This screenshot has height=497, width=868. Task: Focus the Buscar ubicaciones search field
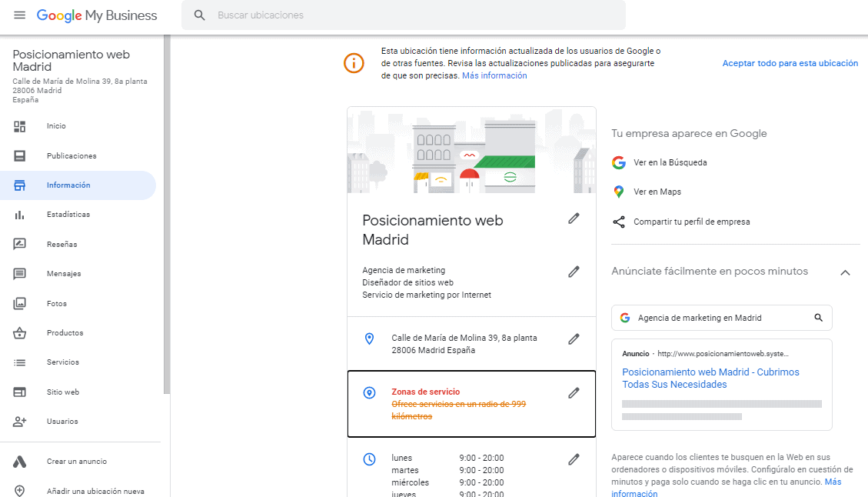pos(404,15)
